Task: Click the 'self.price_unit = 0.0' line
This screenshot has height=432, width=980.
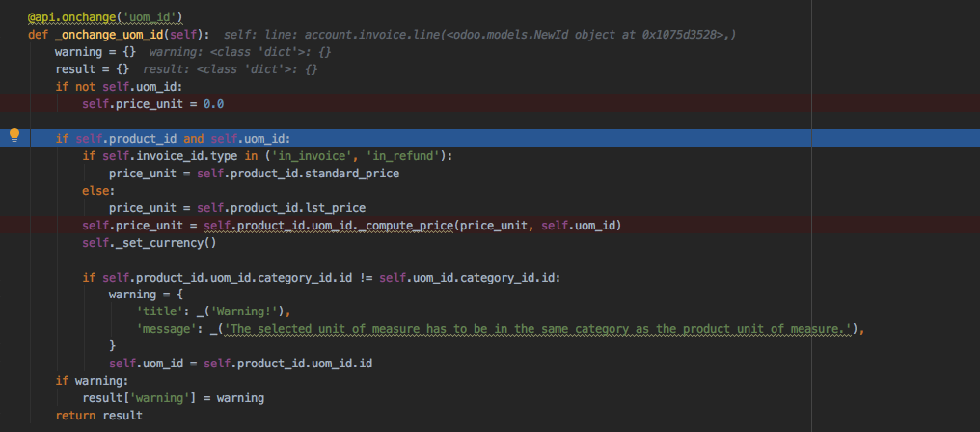Action: [153, 104]
